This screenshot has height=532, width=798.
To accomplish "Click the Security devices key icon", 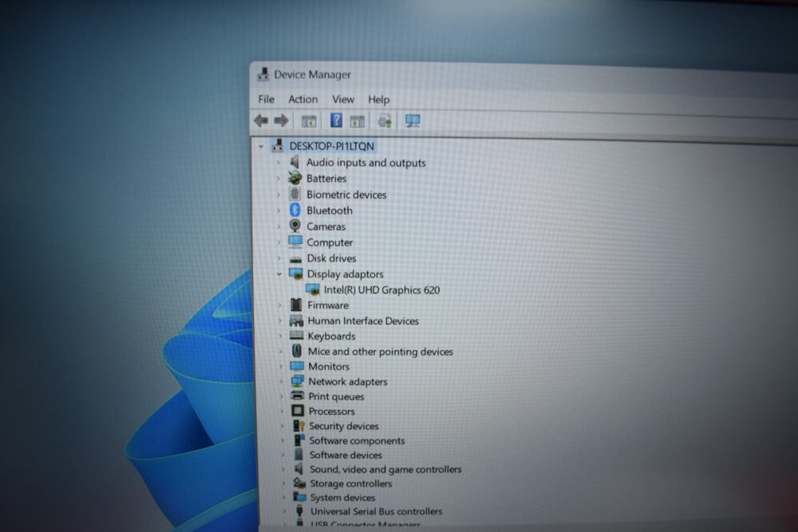I will 298,425.
